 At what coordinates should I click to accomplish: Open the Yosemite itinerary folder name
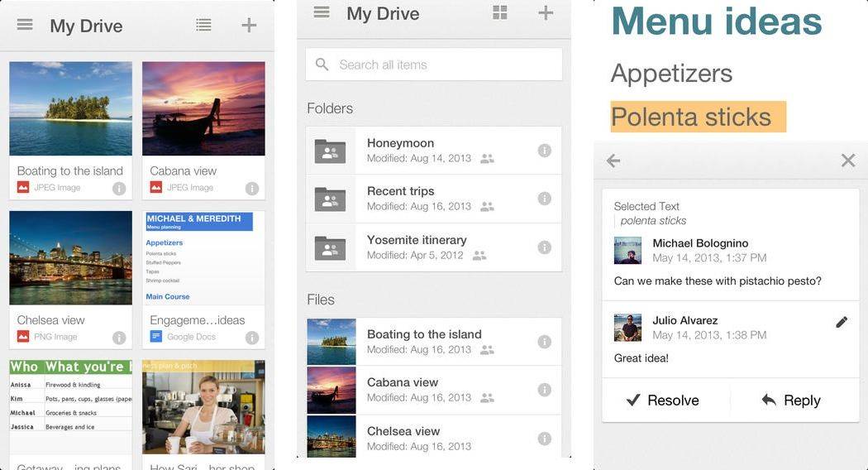(417, 240)
